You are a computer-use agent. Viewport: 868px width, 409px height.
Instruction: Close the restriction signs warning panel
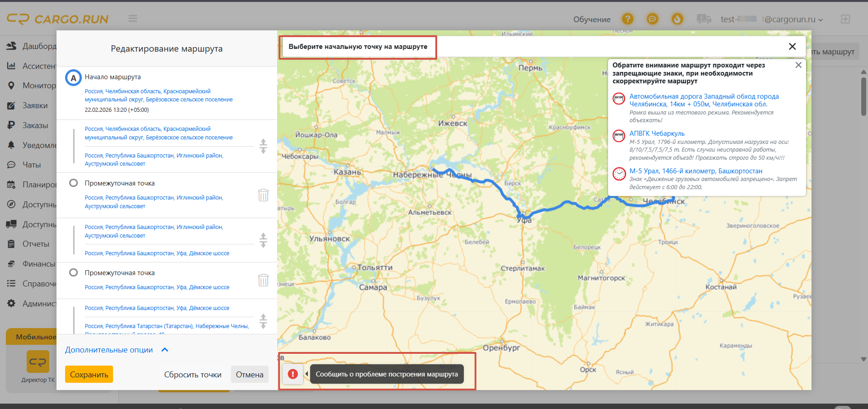click(798, 65)
